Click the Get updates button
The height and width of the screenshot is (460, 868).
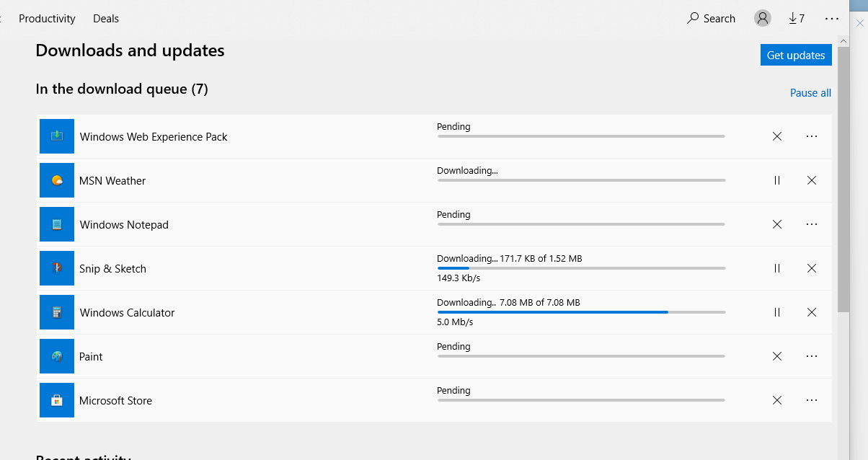(x=796, y=55)
